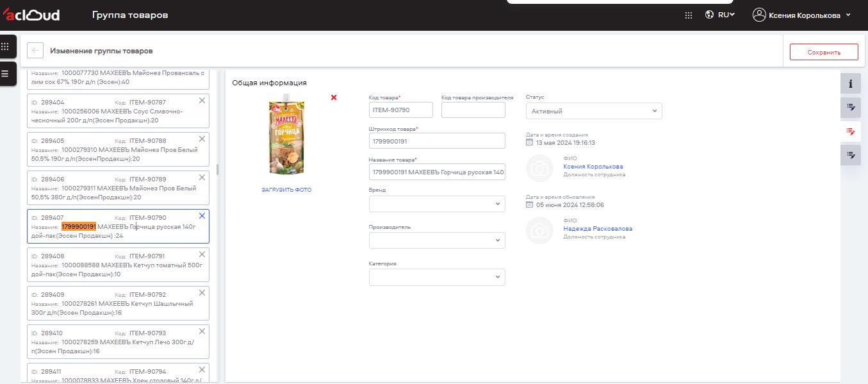The height and width of the screenshot is (384, 868).
Task: Remove item ITEM-90793 from the list
Action: 202,331
